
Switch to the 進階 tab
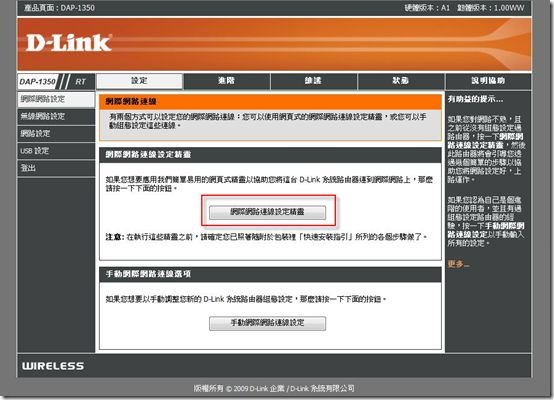[x=226, y=81]
